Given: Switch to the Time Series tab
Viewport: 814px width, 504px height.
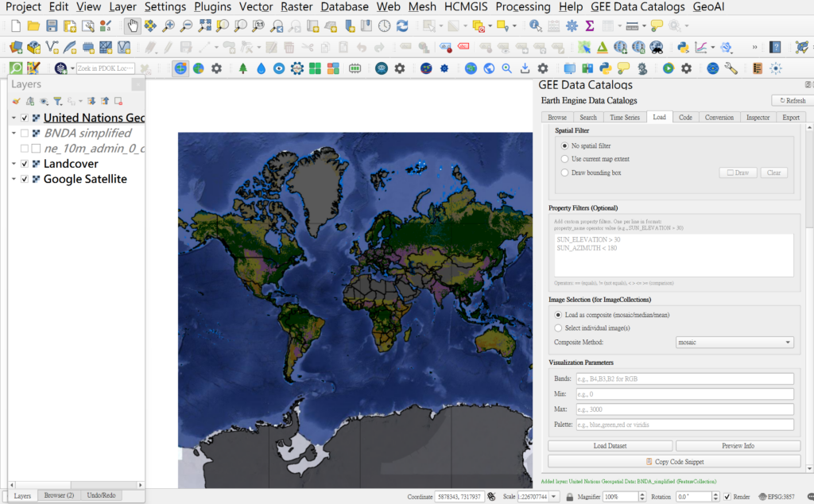Looking at the screenshot, I should tap(624, 118).
